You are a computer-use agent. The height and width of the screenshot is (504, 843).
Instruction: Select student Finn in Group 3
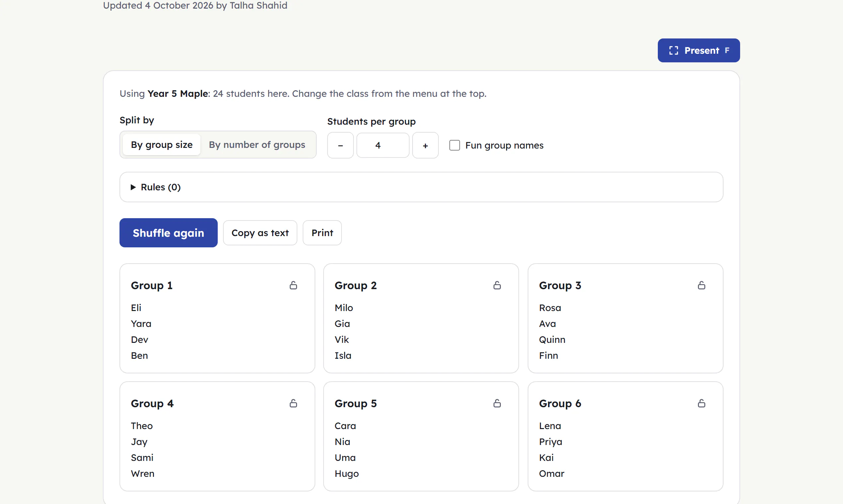click(x=548, y=355)
